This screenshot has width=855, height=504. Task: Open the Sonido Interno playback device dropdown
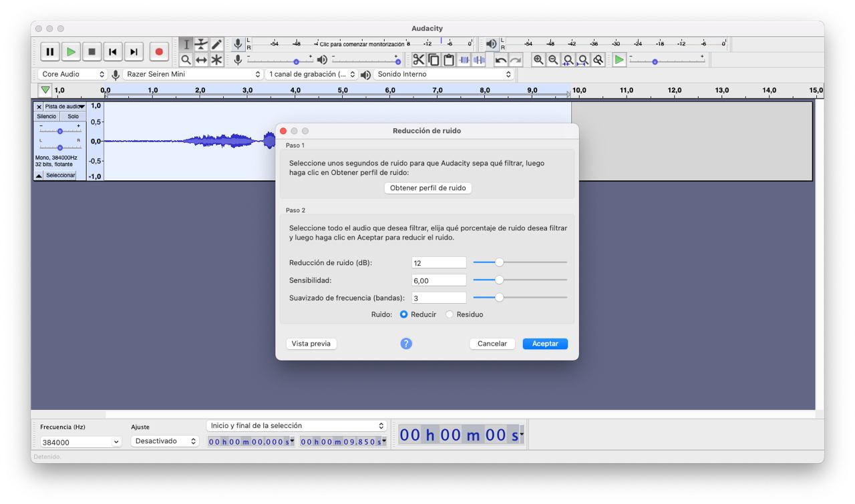coord(444,74)
